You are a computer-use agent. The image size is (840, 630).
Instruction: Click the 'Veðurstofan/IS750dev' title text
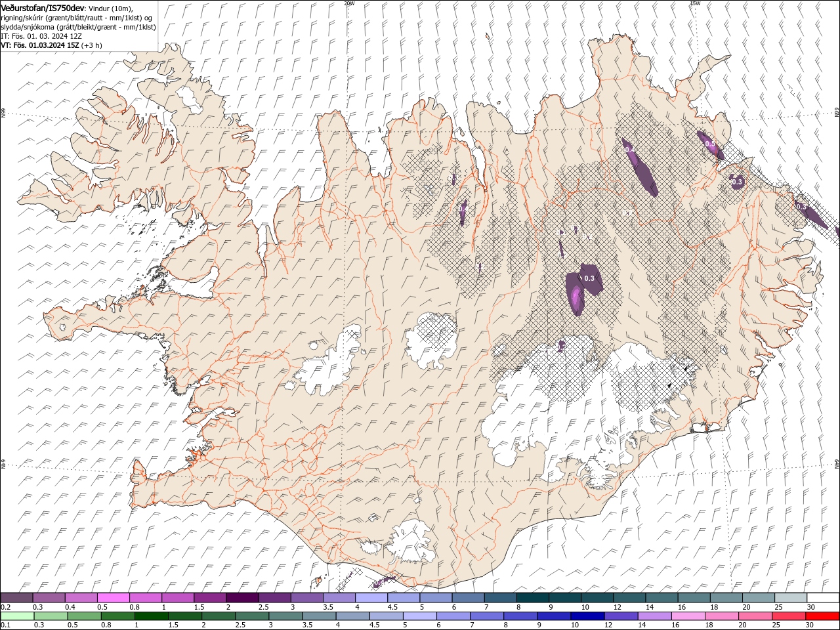[43, 7]
